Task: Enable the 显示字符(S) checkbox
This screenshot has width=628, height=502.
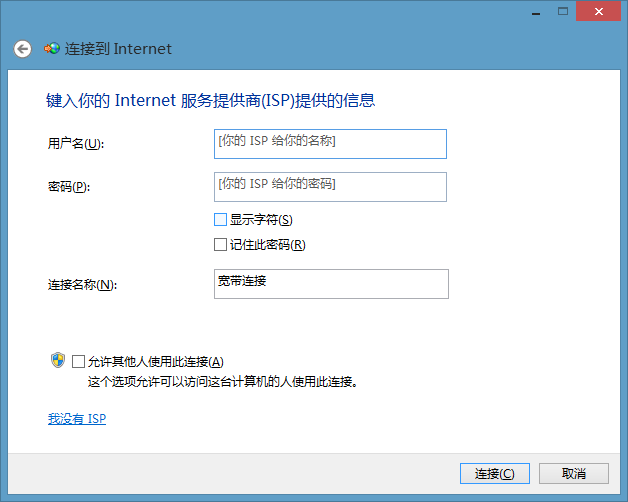Action: pos(220,220)
